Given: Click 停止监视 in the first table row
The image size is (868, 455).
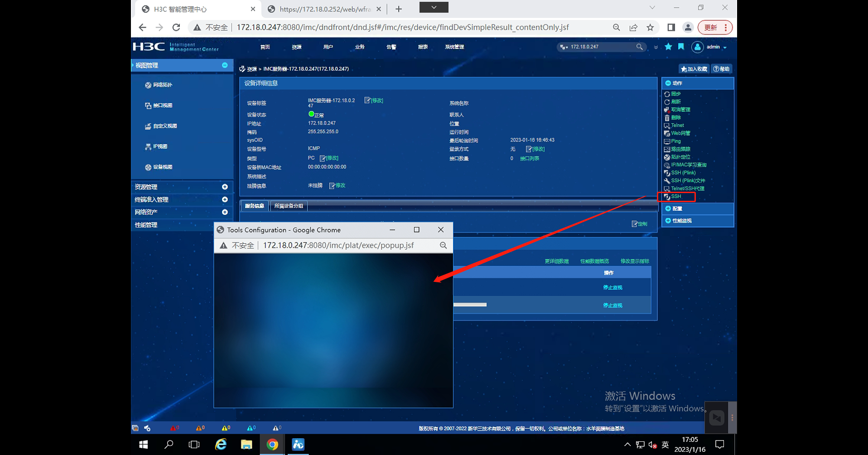Looking at the screenshot, I should coord(612,288).
